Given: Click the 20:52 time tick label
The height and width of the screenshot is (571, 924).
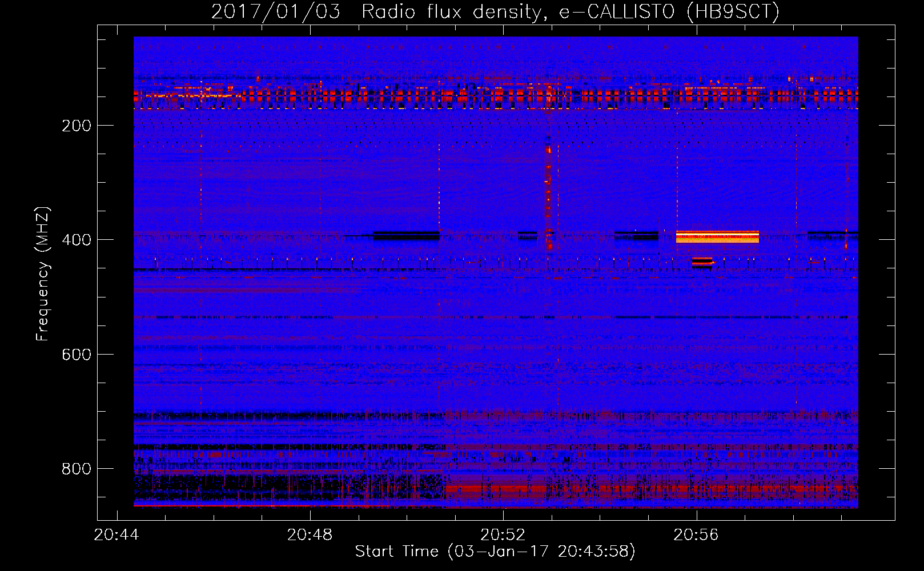Looking at the screenshot, I should (503, 535).
